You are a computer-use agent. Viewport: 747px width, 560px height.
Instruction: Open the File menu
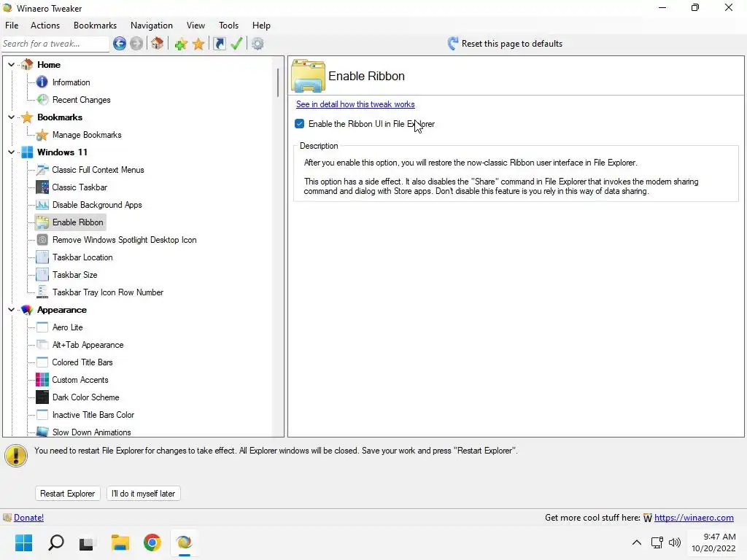click(12, 26)
